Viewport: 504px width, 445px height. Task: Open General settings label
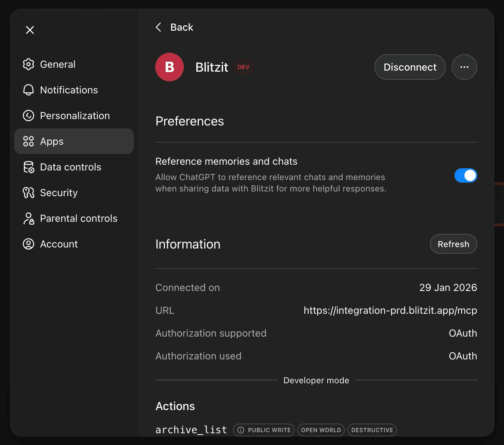click(x=58, y=64)
